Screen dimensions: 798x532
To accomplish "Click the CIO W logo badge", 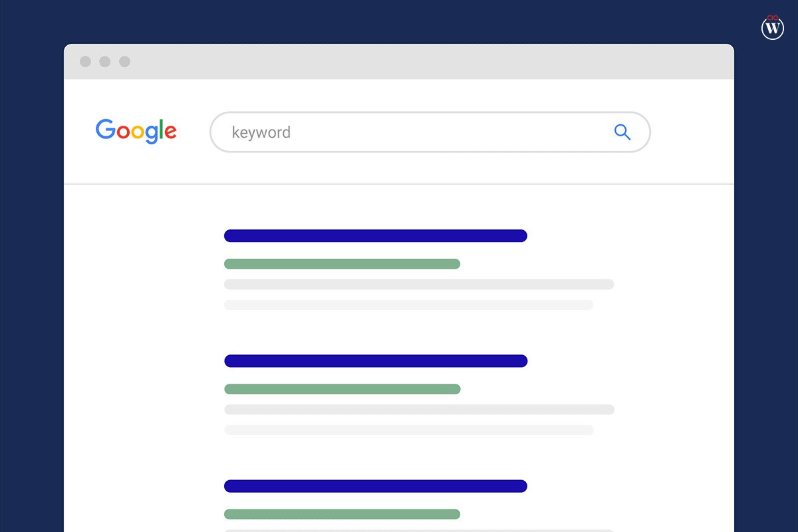I will (x=772, y=28).
